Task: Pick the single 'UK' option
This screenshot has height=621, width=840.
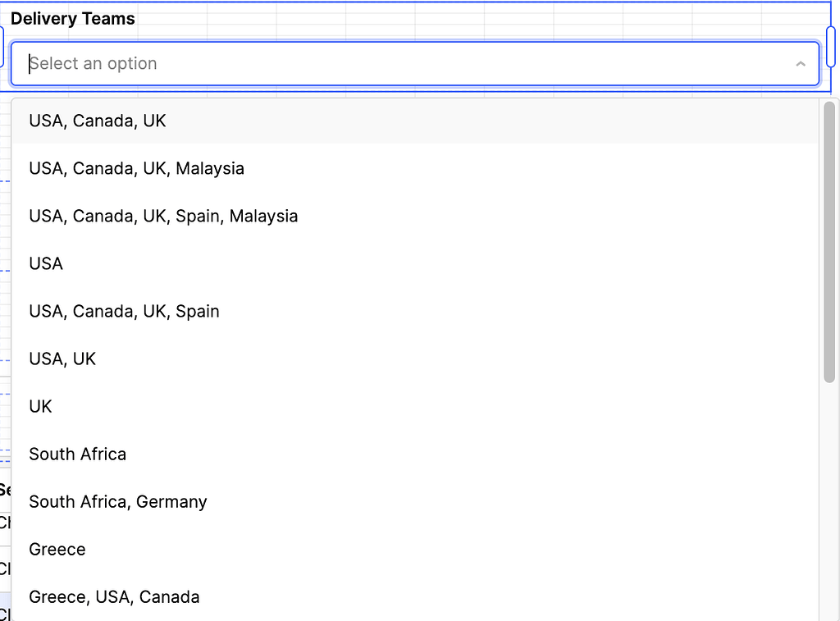Action: (414, 407)
